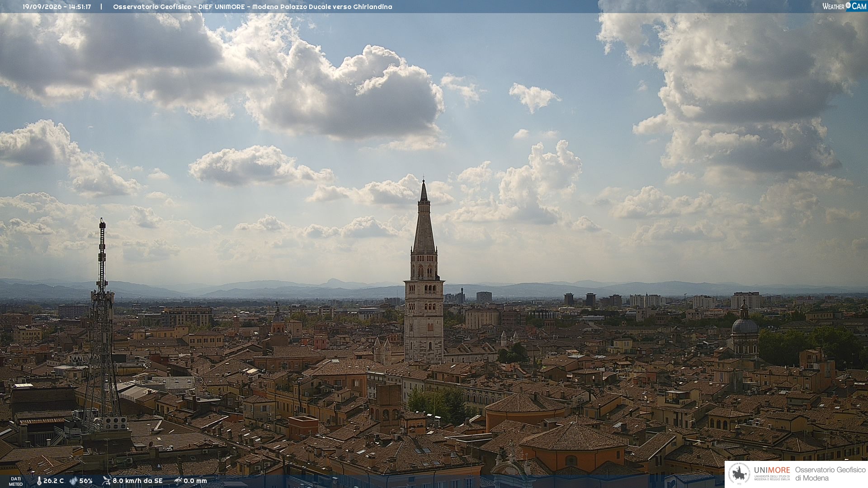Click the rain umbrella precipitation icon

tap(178, 481)
